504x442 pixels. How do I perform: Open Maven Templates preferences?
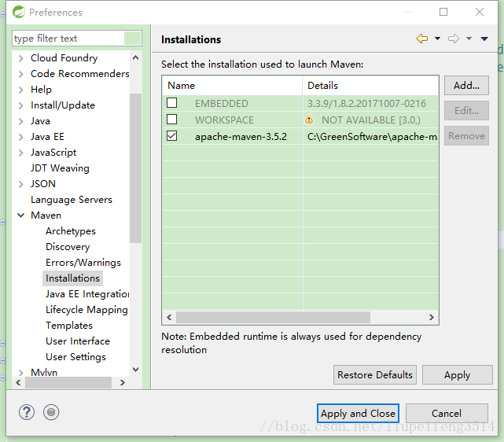(x=69, y=326)
